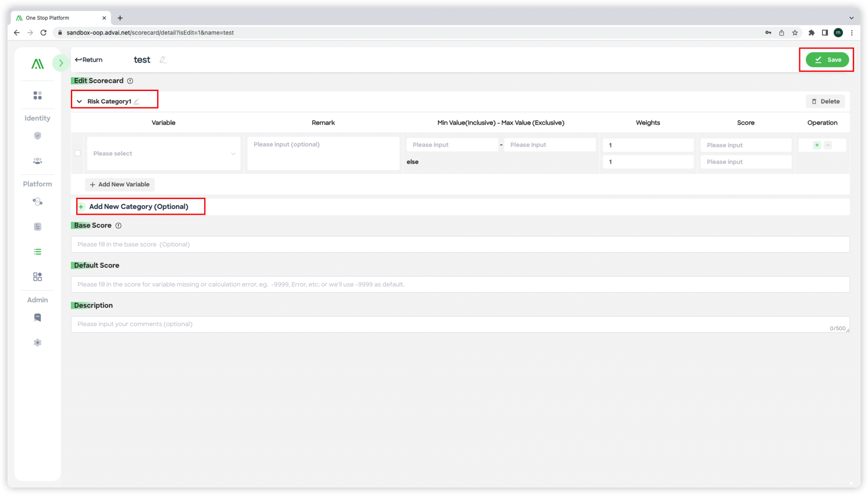The height and width of the screenshot is (495, 868).
Task: Collapse the Risk Category1 chevron
Action: (79, 101)
